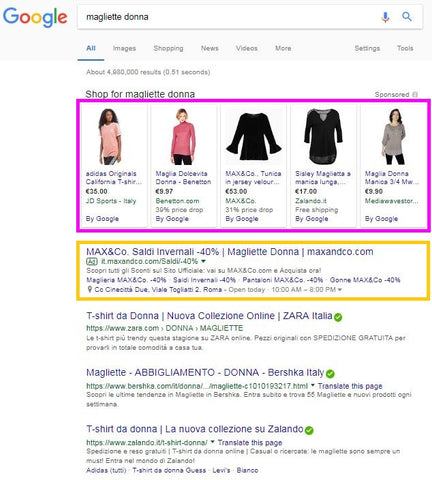The image size is (432, 480).
Task: Open Gonne MAX&Co -40% sitelink
Action: coord(365,280)
